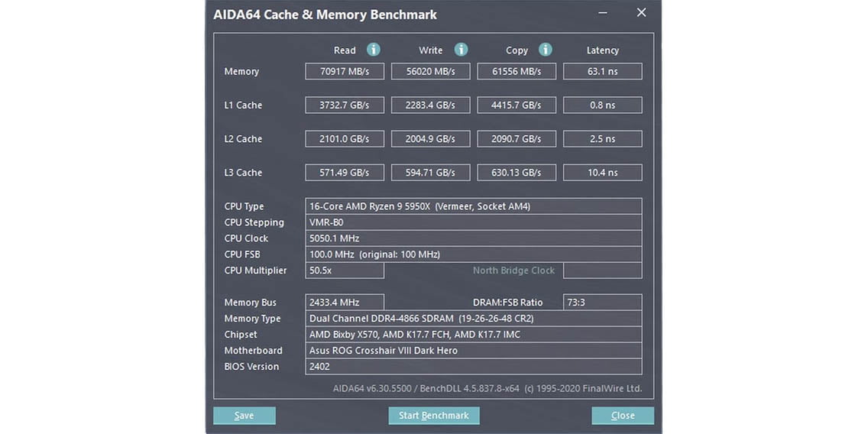Click the CPU Multiplier label

[256, 270]
